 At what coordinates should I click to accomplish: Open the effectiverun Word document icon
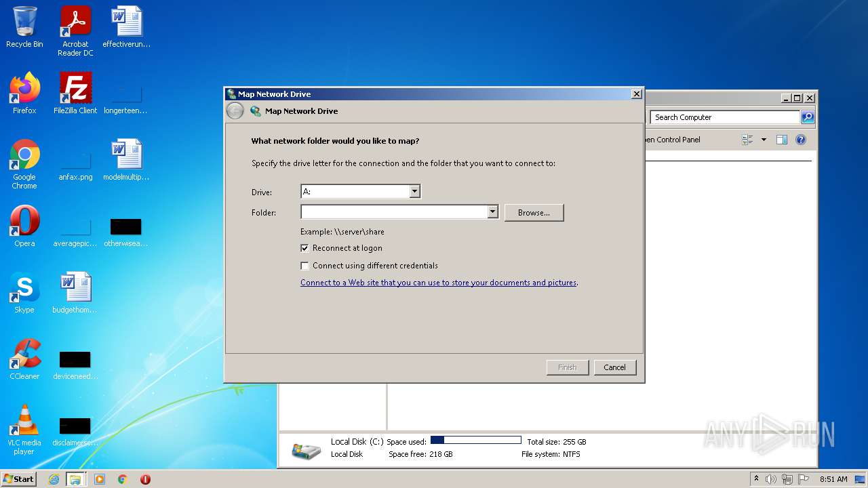127,28
